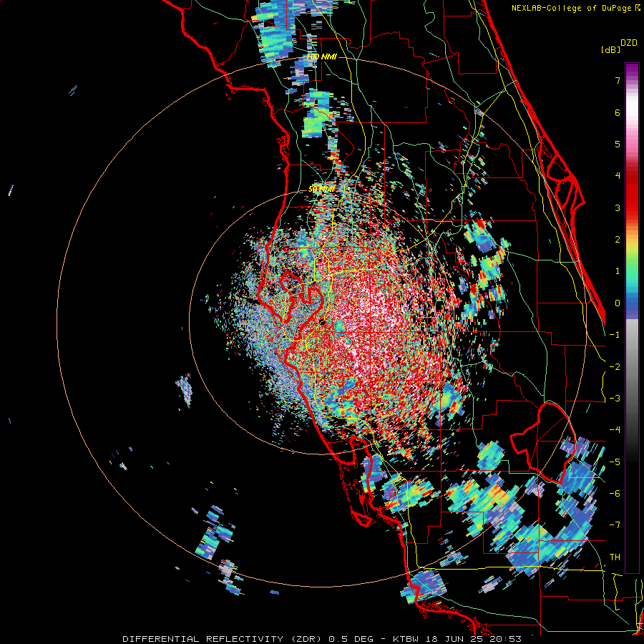Image resolution: width=644 pixels, height=644 pixels.
Task: Click the NEXLAB-College of DuPage watermark text
Action: [x=575, y=8]
